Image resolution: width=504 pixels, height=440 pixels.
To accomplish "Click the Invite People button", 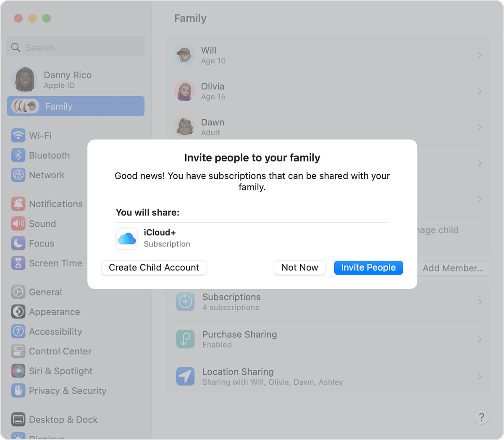I will pos(368,267).
